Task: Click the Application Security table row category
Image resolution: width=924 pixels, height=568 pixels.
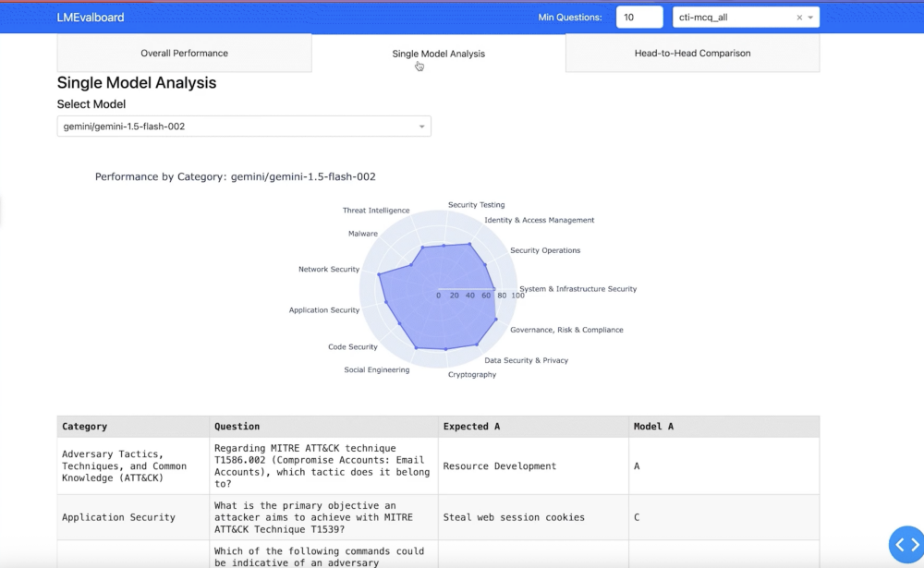Action: 118,517
